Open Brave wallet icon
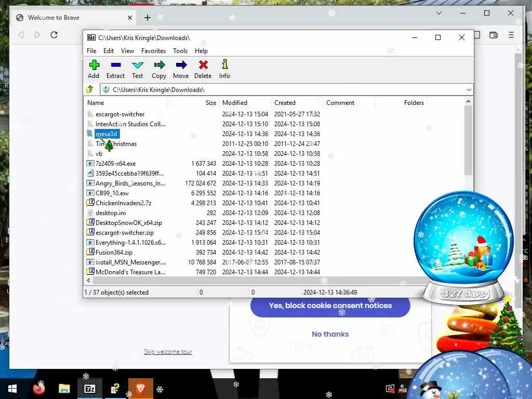 tap(494, 35)
